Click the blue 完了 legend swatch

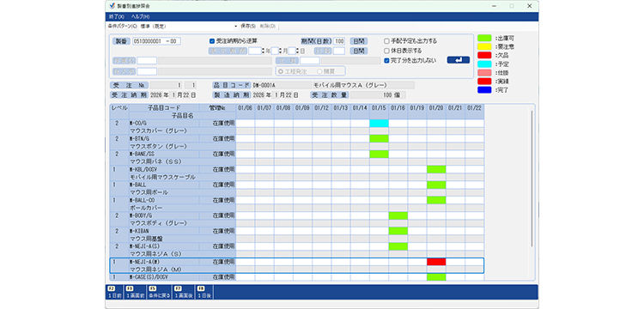point(484,90)
